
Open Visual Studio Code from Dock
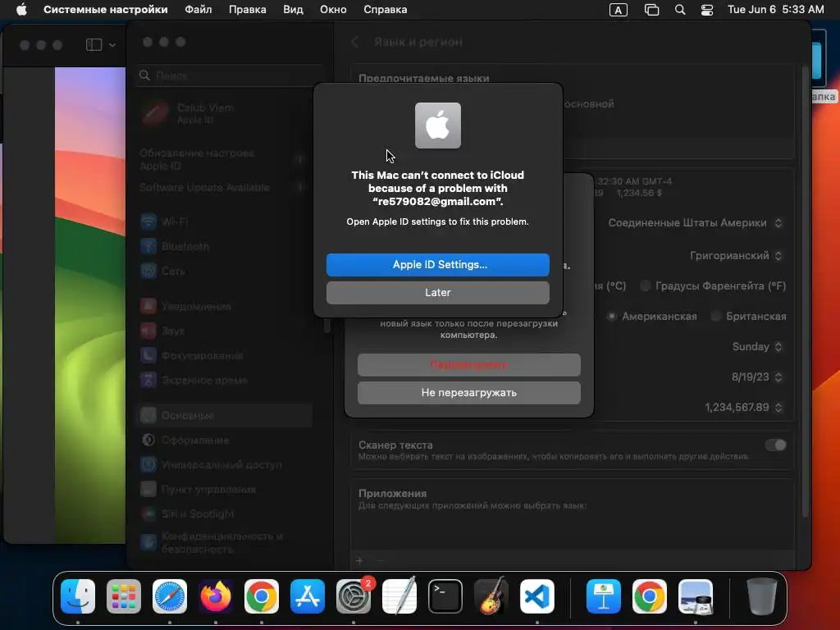pyautogui.click(x=537, y=596)
